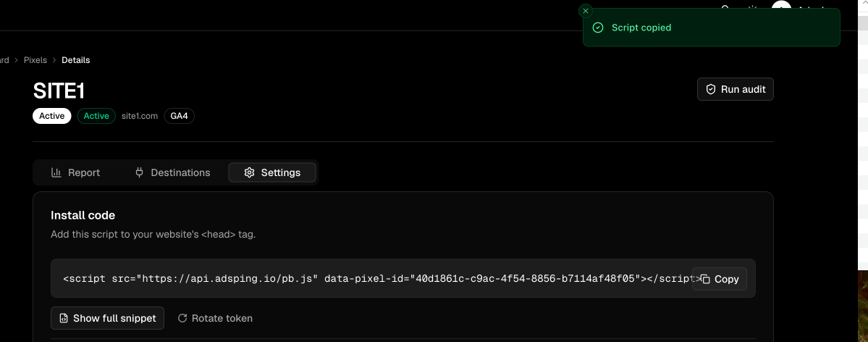Rotate the pixel token
Screen dimensions: 868x342
click(215, 318)
